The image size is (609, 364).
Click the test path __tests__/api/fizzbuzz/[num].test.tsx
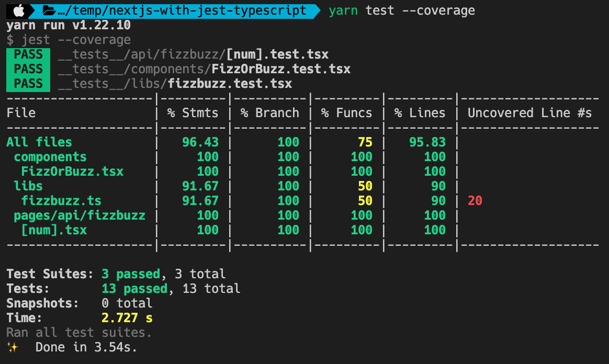194,54
